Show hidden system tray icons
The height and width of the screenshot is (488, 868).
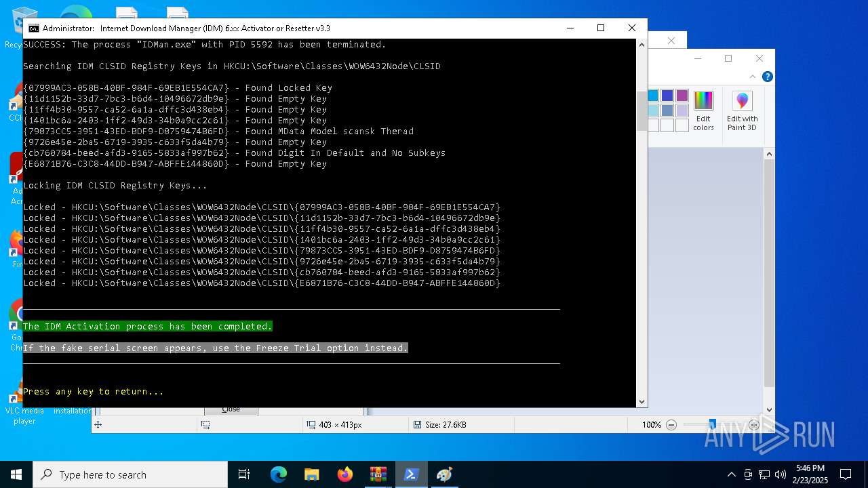point(731,474)
